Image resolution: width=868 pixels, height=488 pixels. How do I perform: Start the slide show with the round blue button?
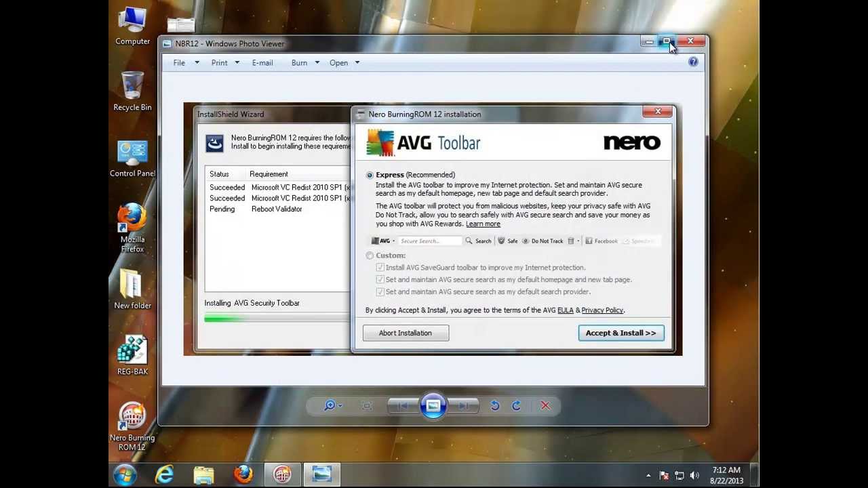point(433,405)
